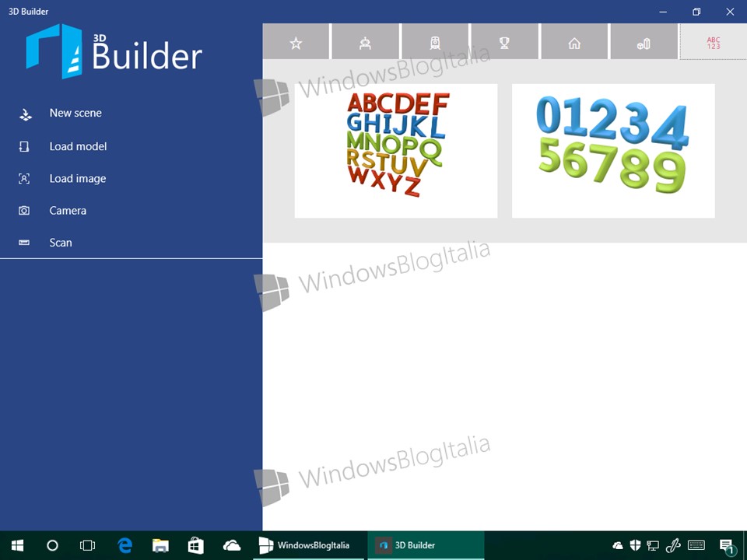747x560 pixels.
Task: Click the OneDrive tray icon
Action: [x=617, y=545]
